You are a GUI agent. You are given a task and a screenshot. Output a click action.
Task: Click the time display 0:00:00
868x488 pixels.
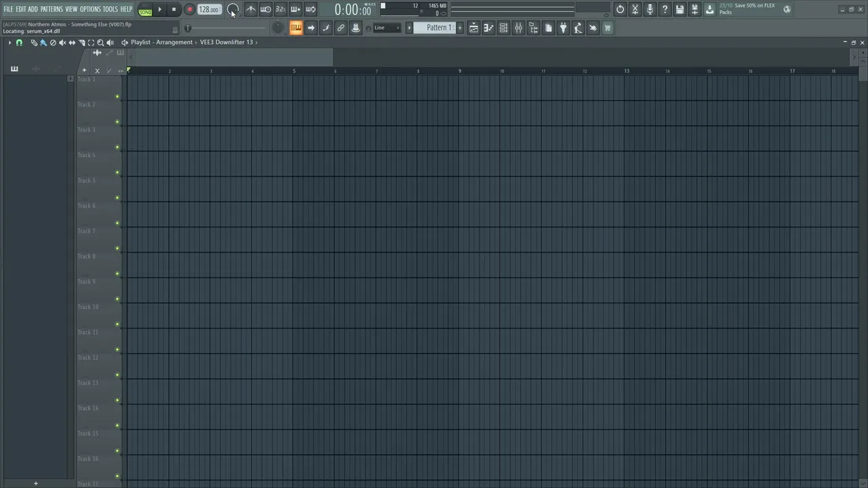353,9
